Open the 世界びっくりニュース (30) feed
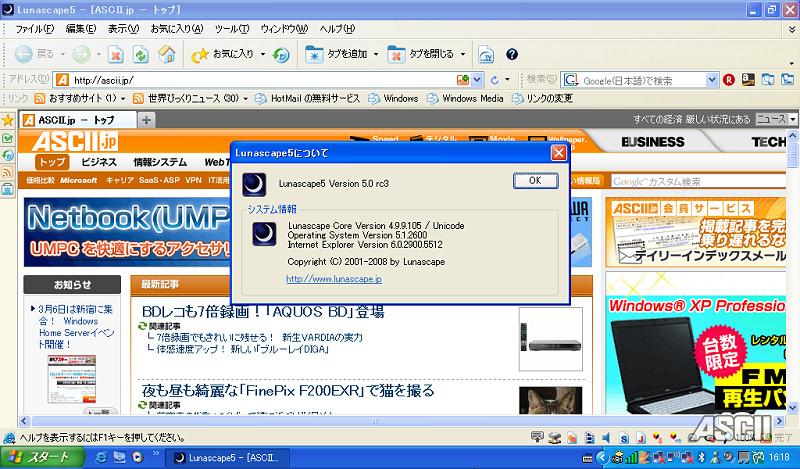This screenshot has height=469, width=800. (190, 98)
